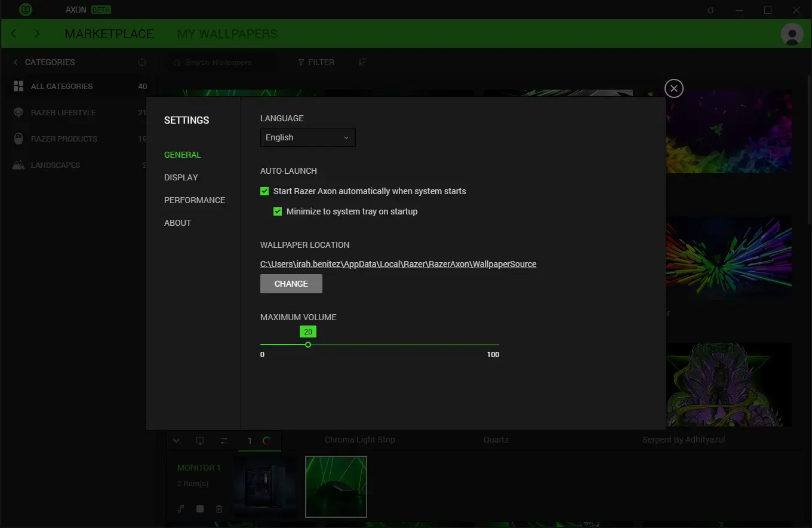Toggle start Razer Axon automatically checkbox
Screen dimensions: 812x528
coord(264,191)
